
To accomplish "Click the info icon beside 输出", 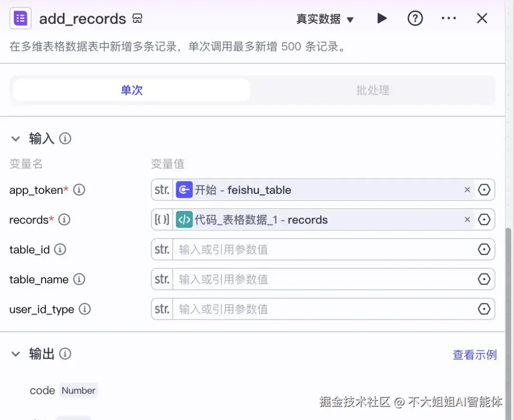I will [65, 354].
